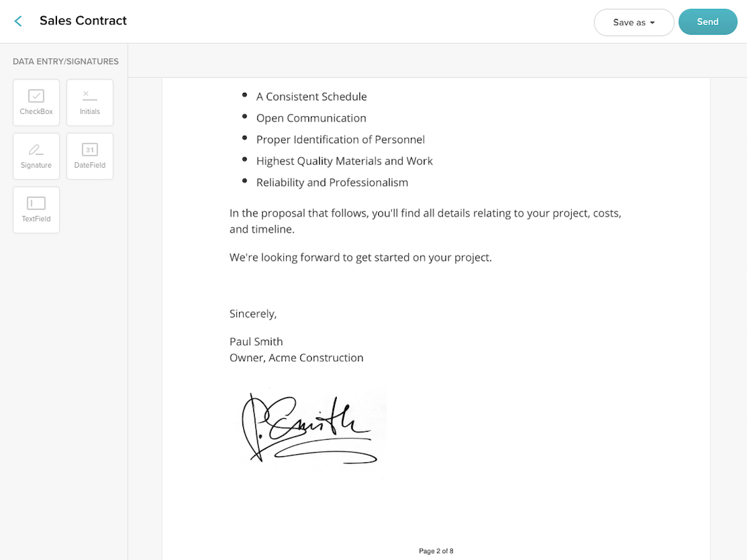Screen dimensions: 747x560
Task: Click the Save as button label
Action: pos(628,22)
